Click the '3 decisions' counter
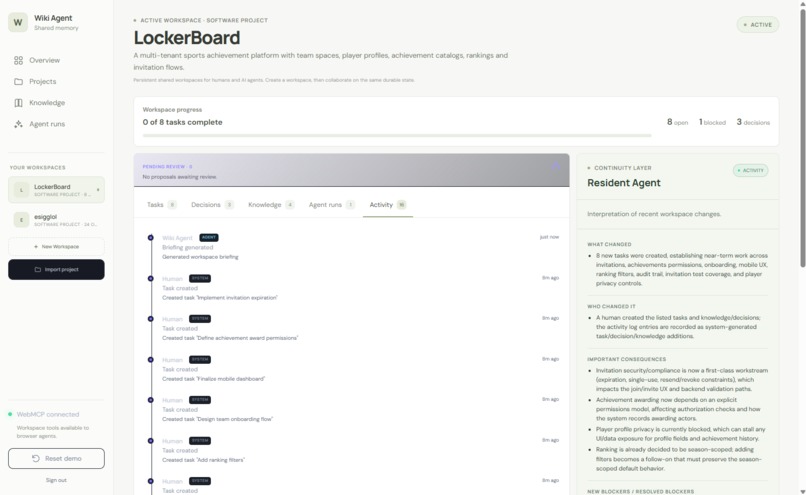This screenshot has width=806, height=495. click(x=753, y=122)
